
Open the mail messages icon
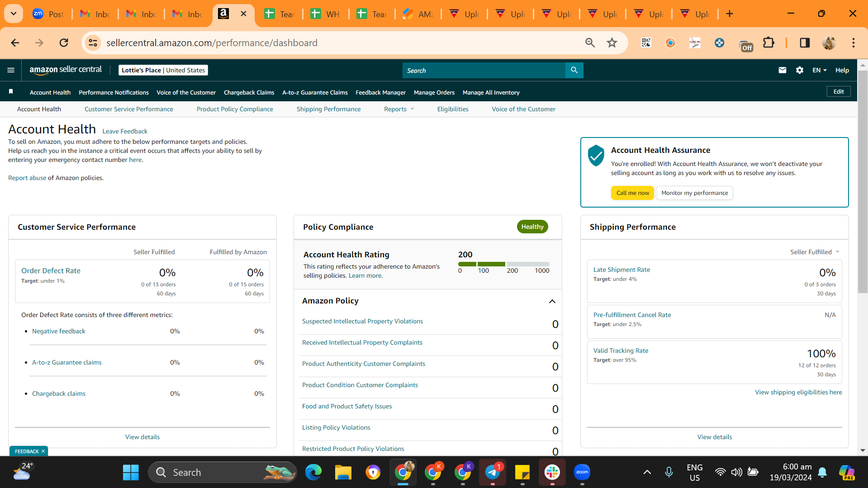(x=782, y=70)
